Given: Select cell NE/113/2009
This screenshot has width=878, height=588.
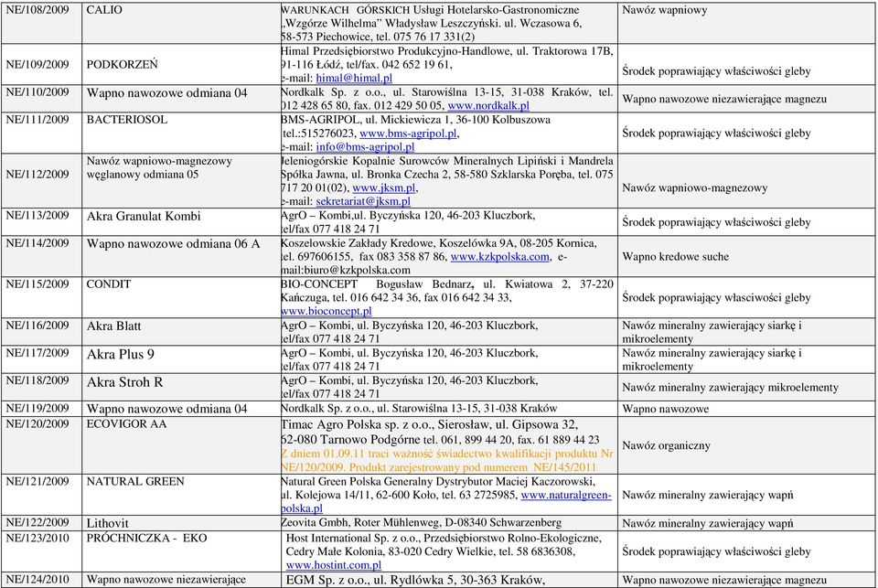Looking at the screenshot, I should (x=42, y=222).
